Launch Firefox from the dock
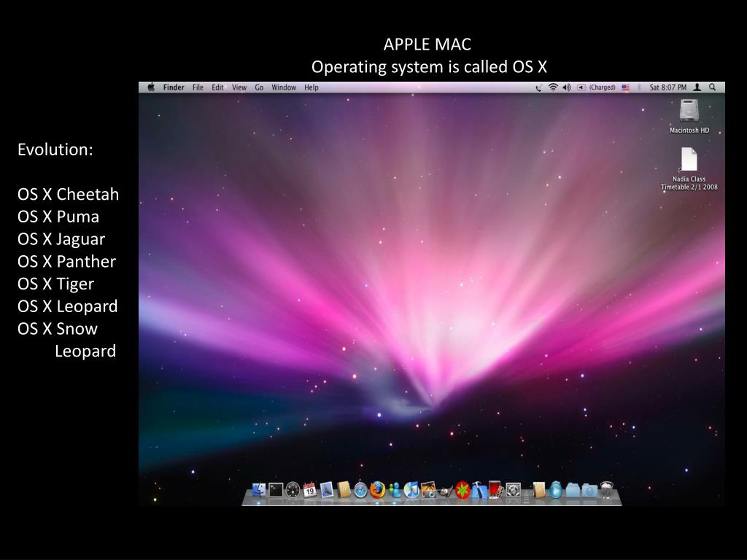Image resolution: width=747 pixels, height=560 pixels. (x=377, y=489)
